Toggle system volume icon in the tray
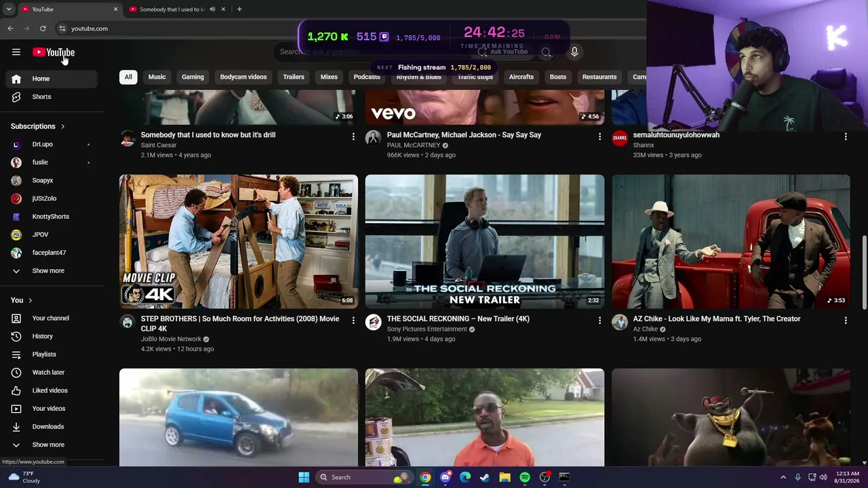The height and width of the screenshot is (488, 868). click(x=823, y=477)
